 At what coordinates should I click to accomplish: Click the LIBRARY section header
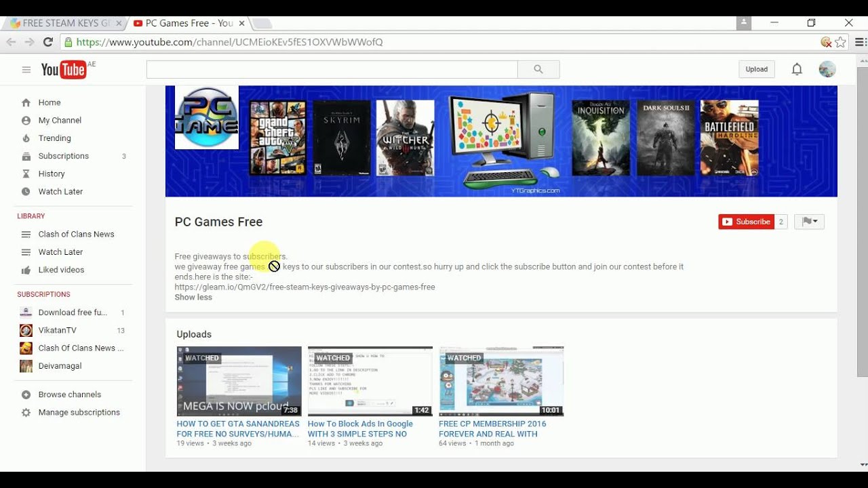click(x=31, y=216)
